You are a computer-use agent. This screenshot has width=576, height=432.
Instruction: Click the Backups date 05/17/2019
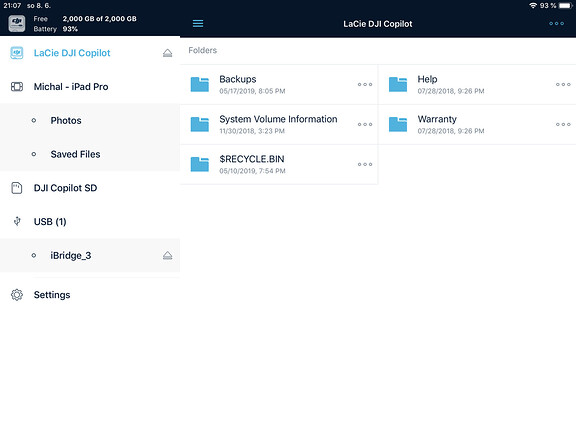tap(252, 91)
